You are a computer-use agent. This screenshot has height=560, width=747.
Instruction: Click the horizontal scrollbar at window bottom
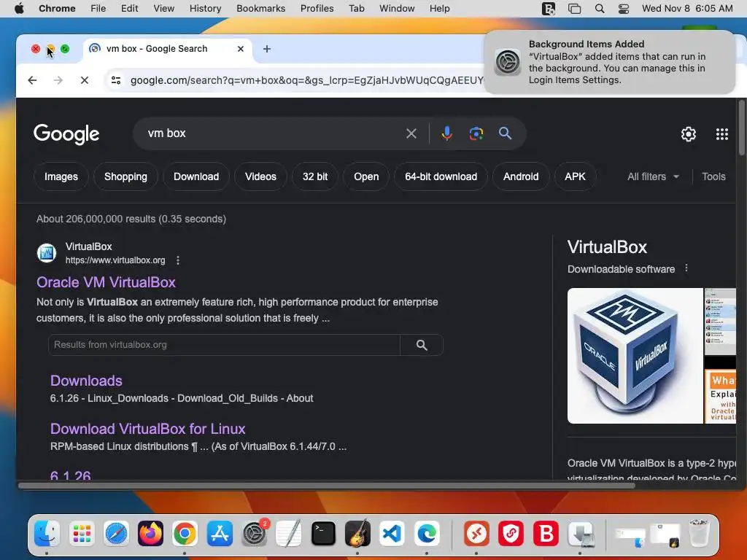click(x=326, y=486)
